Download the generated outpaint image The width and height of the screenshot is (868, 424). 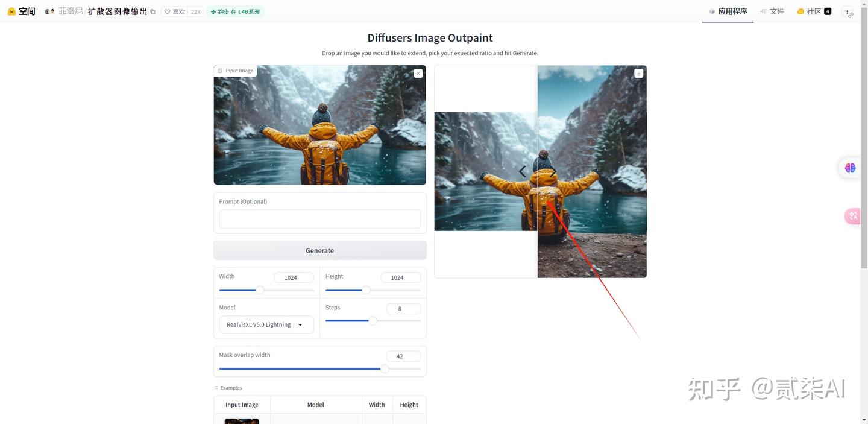(x=638, y=73)
